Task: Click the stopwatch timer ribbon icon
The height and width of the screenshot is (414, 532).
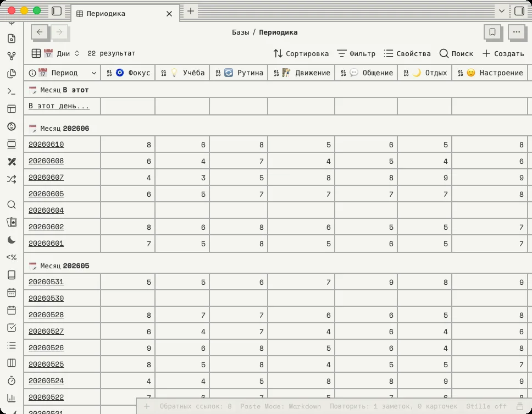Action: pos(12,380)
